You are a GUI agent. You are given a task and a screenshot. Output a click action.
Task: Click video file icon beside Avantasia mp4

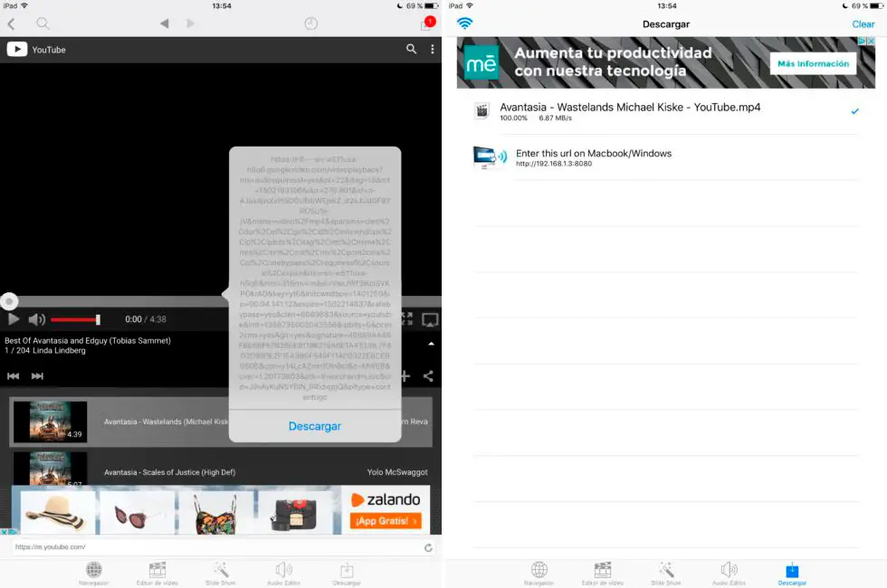coord(482,110)
